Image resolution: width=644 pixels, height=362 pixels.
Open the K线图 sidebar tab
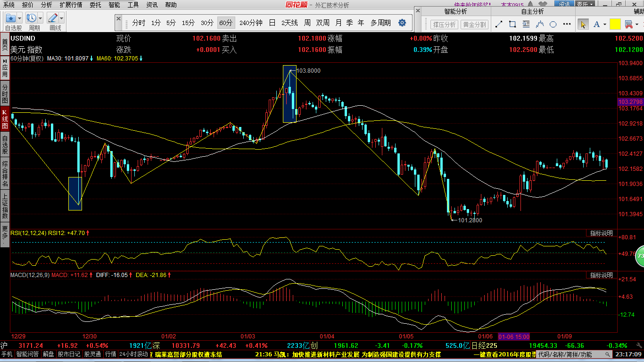(5, 119)
